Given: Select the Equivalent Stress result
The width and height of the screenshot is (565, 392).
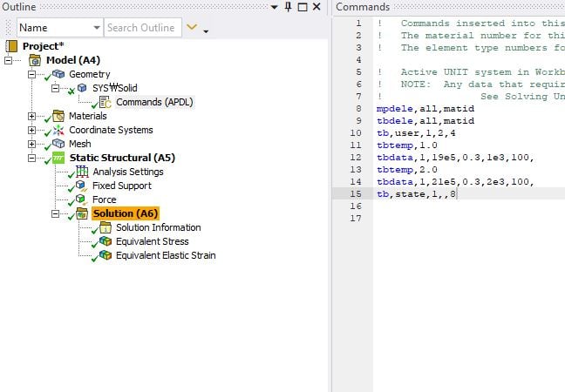Looking at the screenshot, I should tap(153, 241).
